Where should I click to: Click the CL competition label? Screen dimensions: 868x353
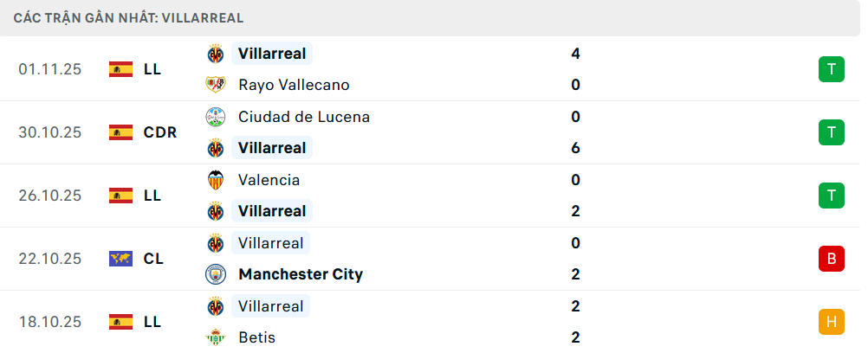[x=153, y=259]
